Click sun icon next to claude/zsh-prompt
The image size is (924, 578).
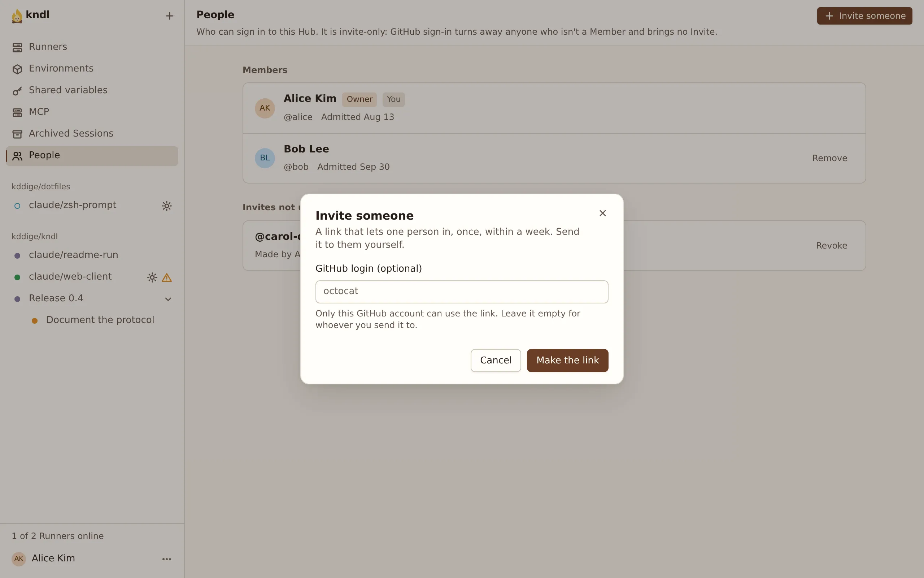pyautogui.click(x=166, y=206)
